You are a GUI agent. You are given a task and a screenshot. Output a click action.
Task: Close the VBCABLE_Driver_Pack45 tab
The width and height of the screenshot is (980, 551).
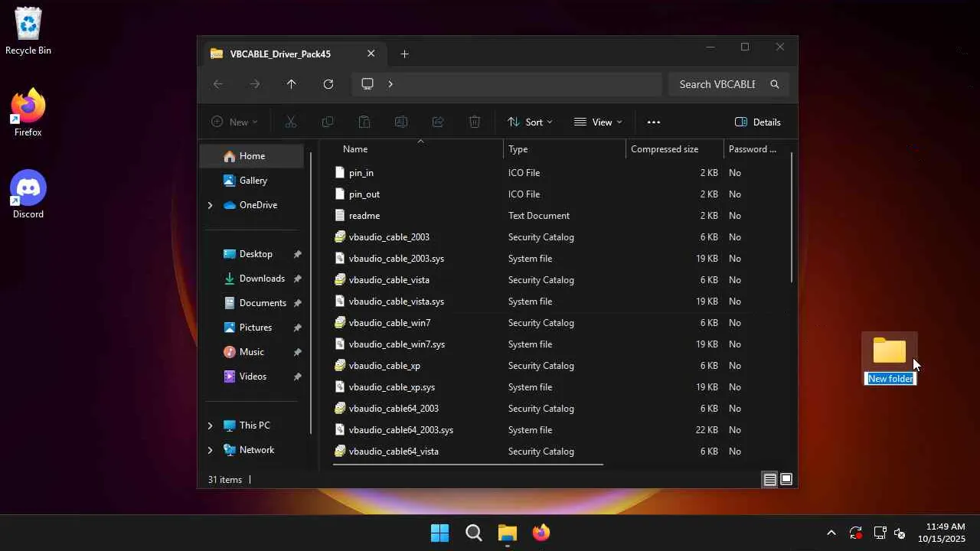pyautogui.click(x=371, y=54)
